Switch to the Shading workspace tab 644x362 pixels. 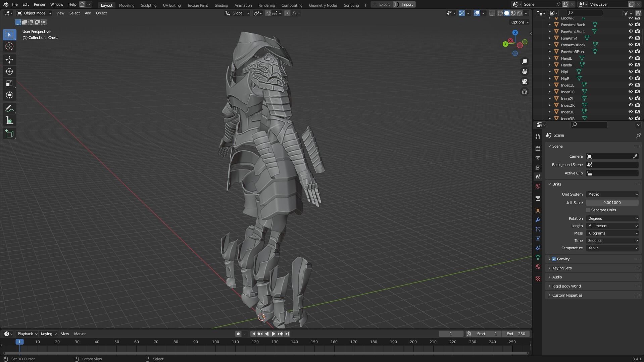[x=221, y=5]
